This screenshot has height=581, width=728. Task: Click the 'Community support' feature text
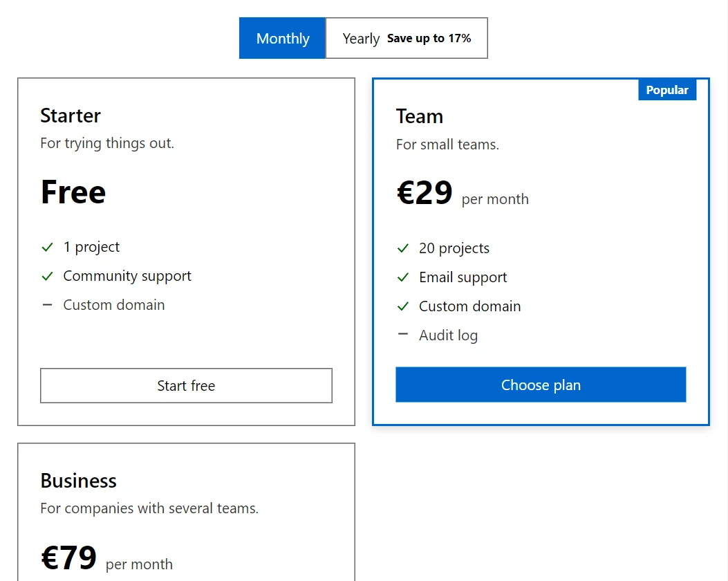pos(127,276)
